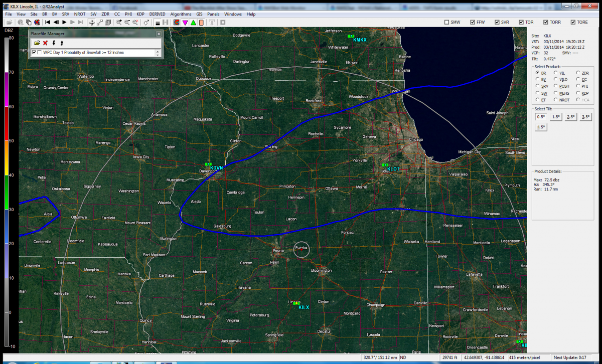This screenshot has height=364, width=602.
Task: Open the Panels menu
Action: [213, 14]
